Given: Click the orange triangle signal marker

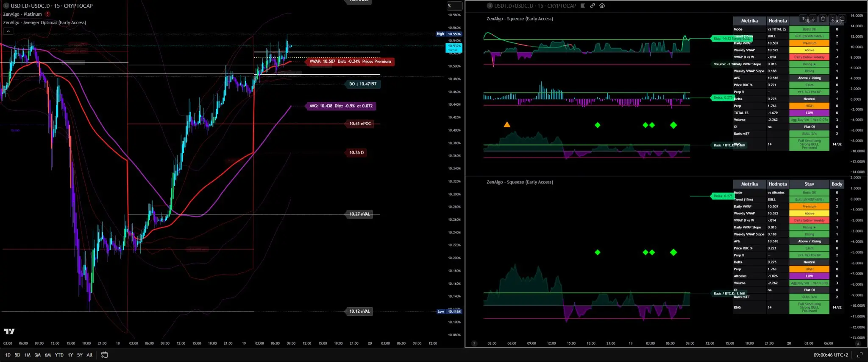Looking at the screenshot, I should click(507, 125).
